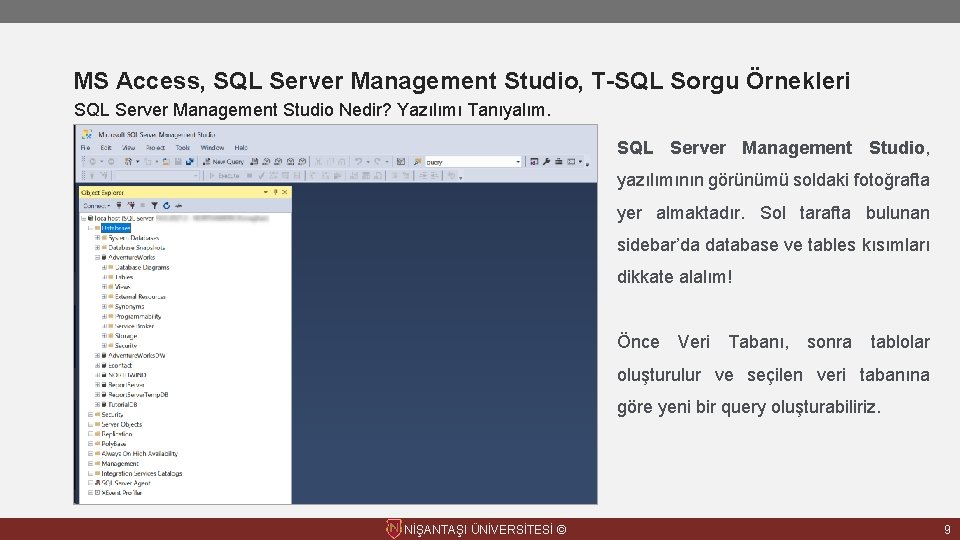Select the Storage folder
This screenshot has width=960, height=540.
(x=126, y=336)
